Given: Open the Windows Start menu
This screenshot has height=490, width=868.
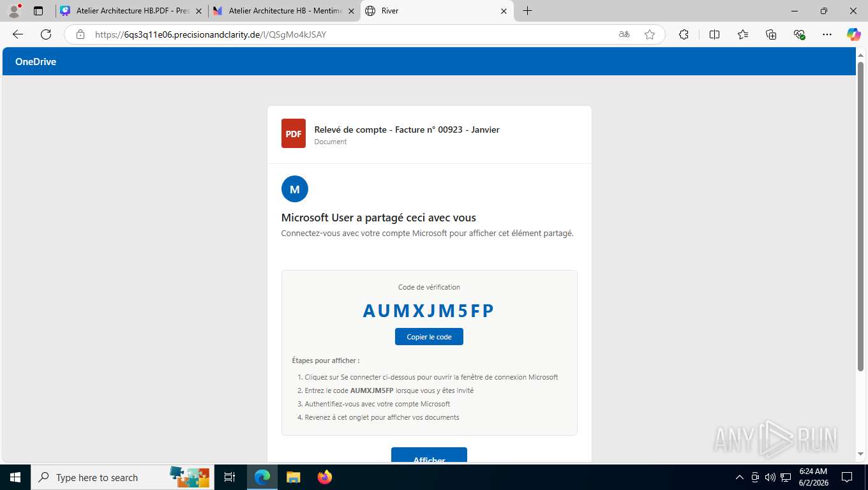Looking at the screenshot, I should 15,477.
